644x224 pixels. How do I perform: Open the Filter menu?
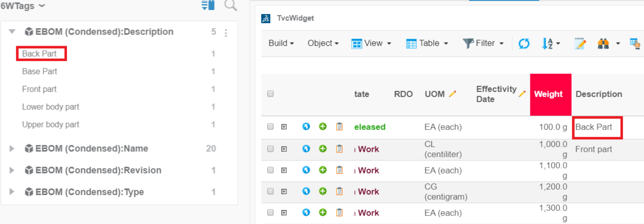(483, 43)
